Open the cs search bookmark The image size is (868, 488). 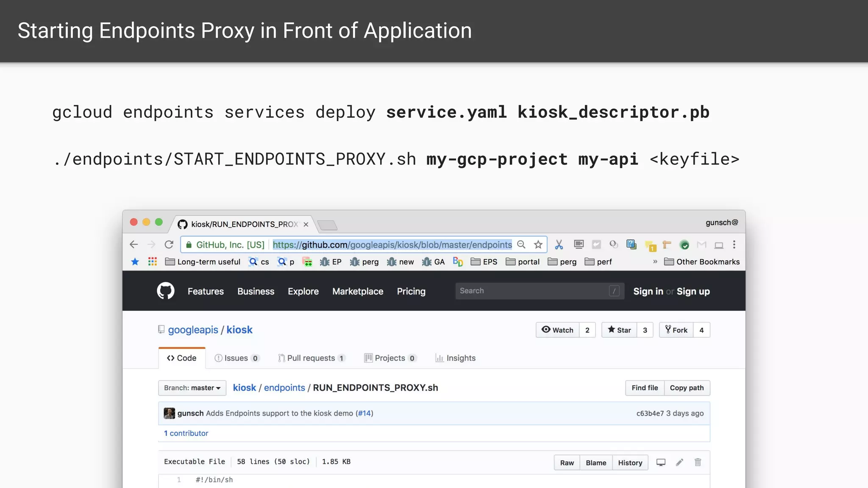coord(259,262)
